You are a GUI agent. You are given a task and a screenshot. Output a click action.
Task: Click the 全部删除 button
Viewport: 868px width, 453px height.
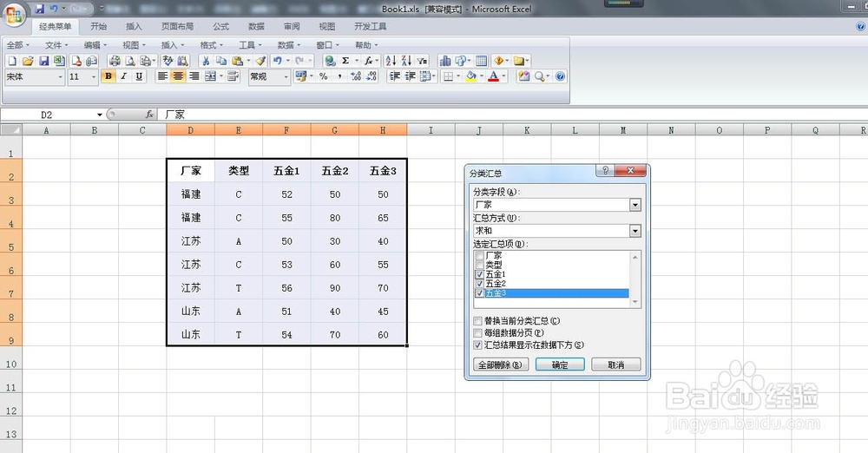click(501, 365)
